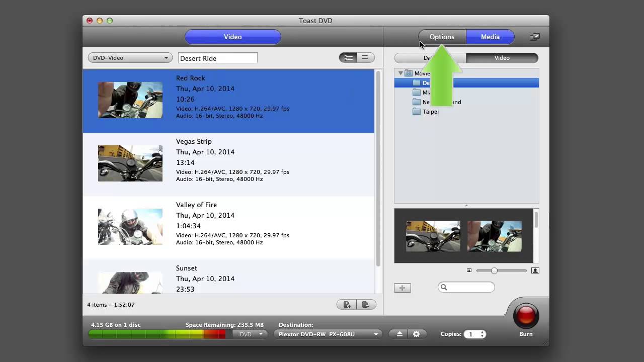Collapse the Movies tree disclosure triangle
The height and width of the screenshot is (362, 644).
pos(400,73)
